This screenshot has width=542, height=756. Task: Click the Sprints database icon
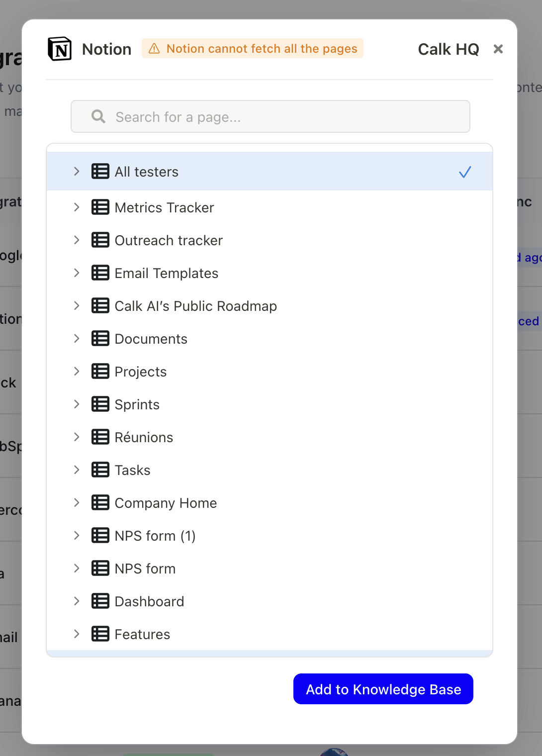[100, 404]
